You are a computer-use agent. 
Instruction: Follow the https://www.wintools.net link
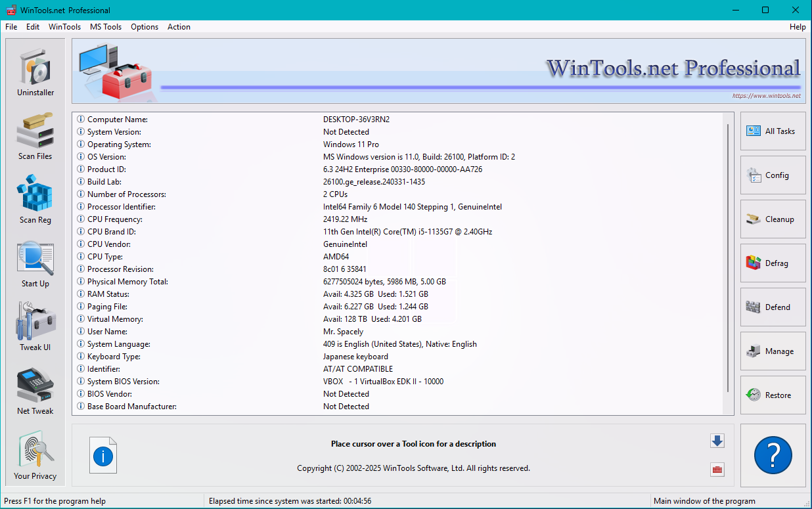[x=767, y=96]
